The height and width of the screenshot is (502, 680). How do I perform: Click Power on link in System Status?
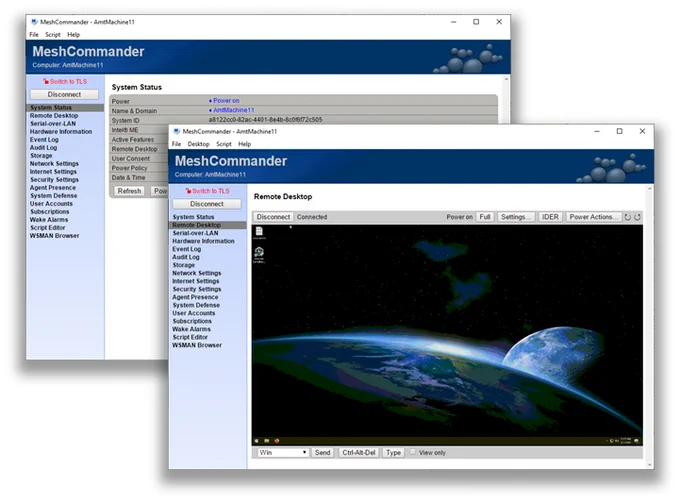click(x=224, y=101)
